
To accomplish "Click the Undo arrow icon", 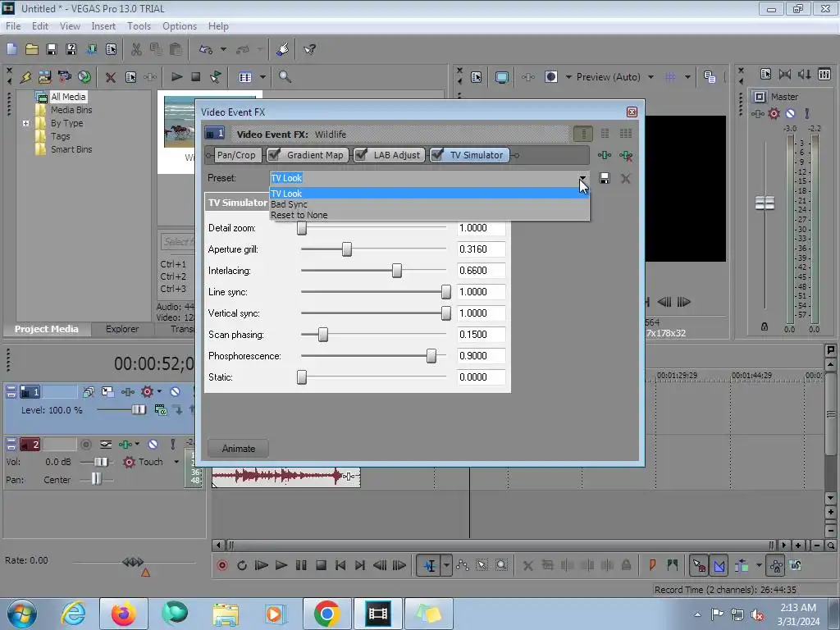I will coord(206,49).
